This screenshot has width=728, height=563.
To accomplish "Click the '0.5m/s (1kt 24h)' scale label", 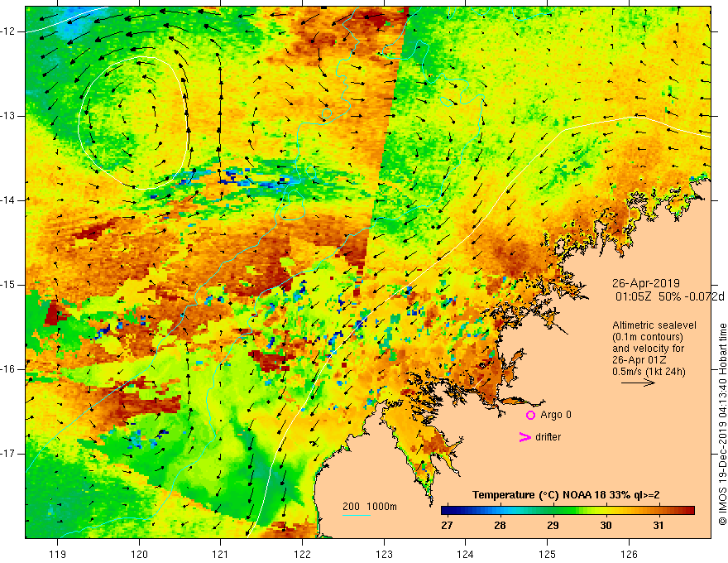I will pyautogui.click(x=649, y=372).
